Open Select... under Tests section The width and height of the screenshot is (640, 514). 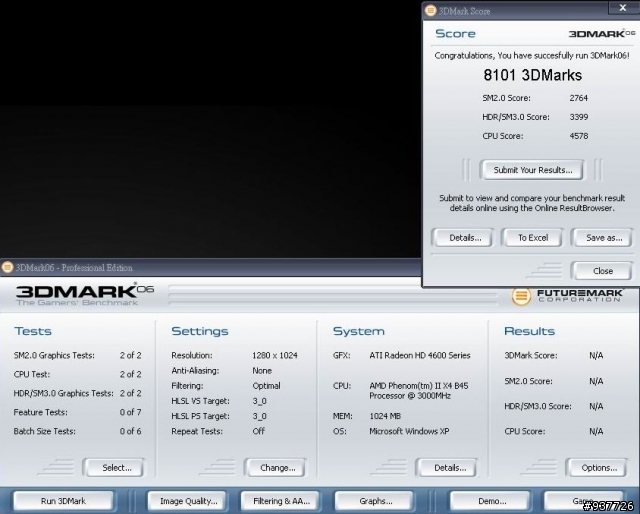(114, 467)
